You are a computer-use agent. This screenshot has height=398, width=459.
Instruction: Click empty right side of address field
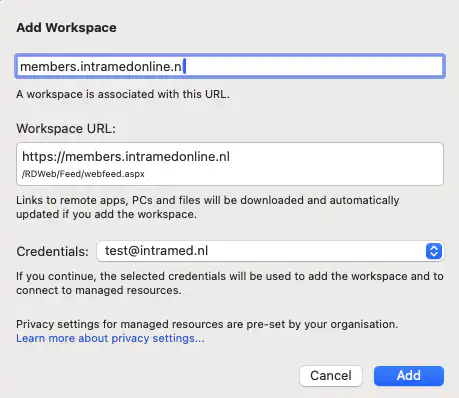[x=313, y=66]
